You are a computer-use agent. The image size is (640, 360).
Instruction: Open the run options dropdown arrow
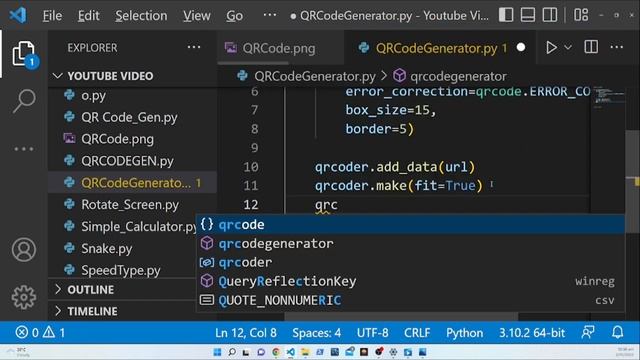[x=568, y=48]
